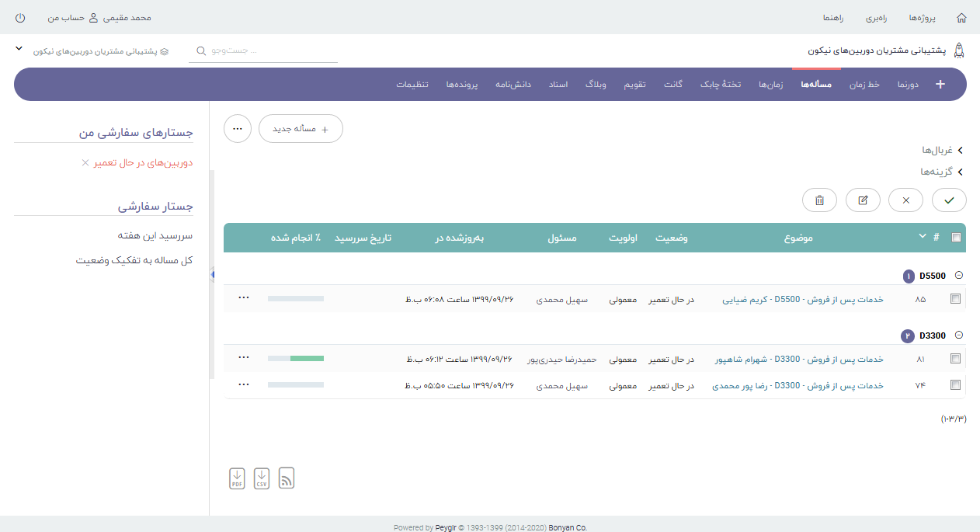
Task: Sort by the # column arrow
Action: [x=923, y=236]
